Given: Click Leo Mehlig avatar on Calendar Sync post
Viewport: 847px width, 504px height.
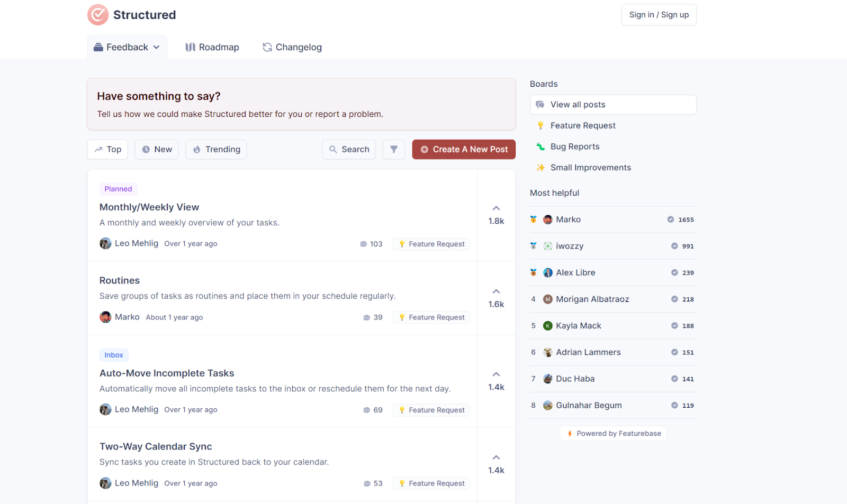Looking at the screenshot, I should tap(105, 483).
